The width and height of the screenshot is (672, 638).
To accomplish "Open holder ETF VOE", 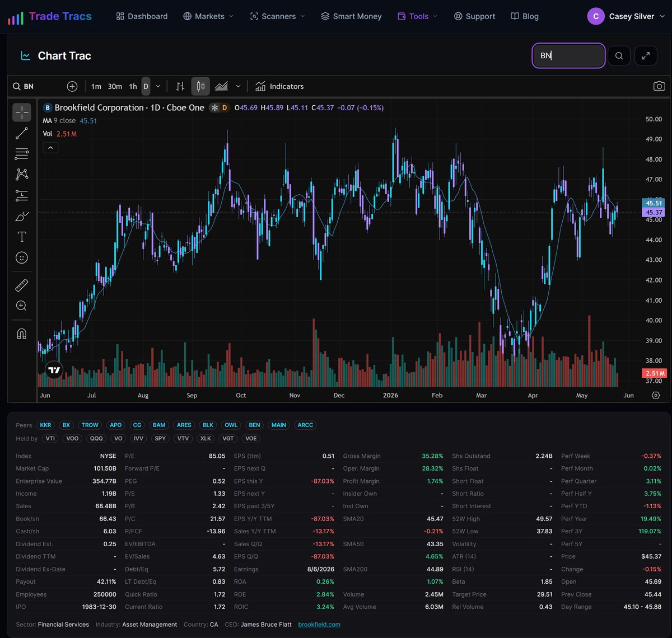I will tap(251, 438).
